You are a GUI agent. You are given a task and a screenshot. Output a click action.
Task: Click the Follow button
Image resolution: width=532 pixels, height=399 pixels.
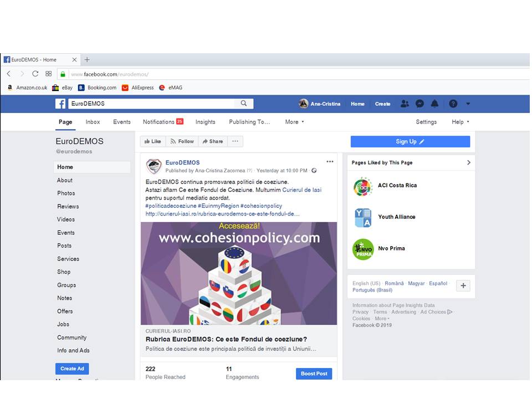[x=182, y=141]
